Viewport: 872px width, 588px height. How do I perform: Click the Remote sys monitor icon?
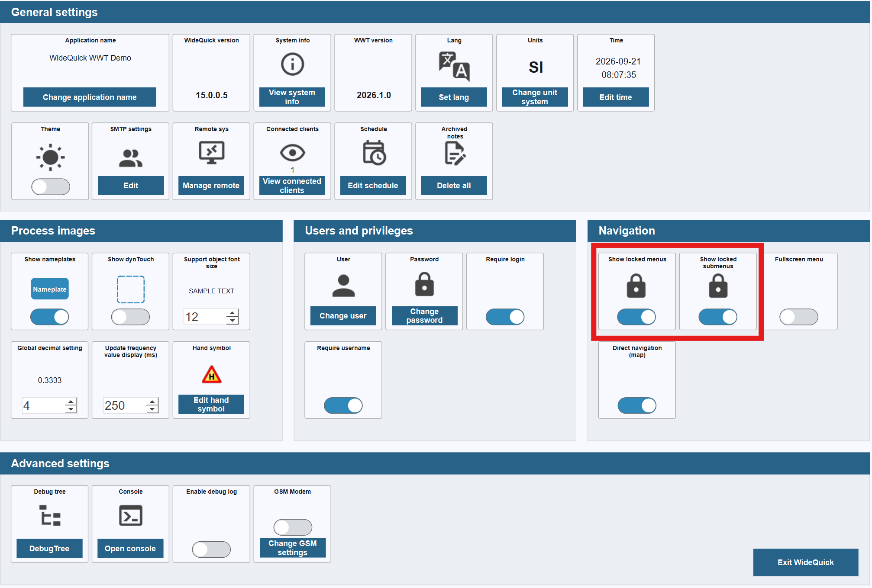pyautogui.click(x=212, y=153)
